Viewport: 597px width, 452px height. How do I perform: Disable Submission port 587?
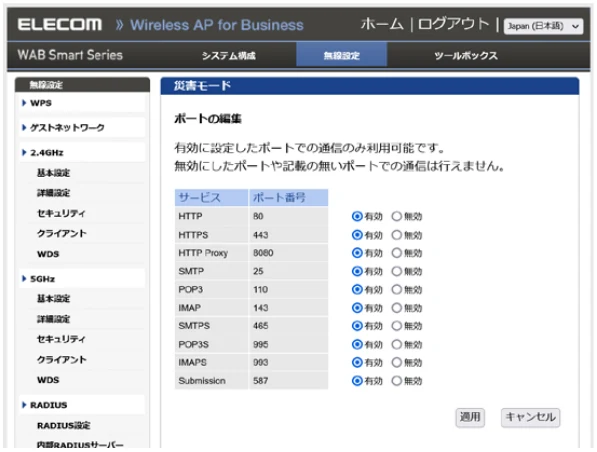[x=397, y=381]
